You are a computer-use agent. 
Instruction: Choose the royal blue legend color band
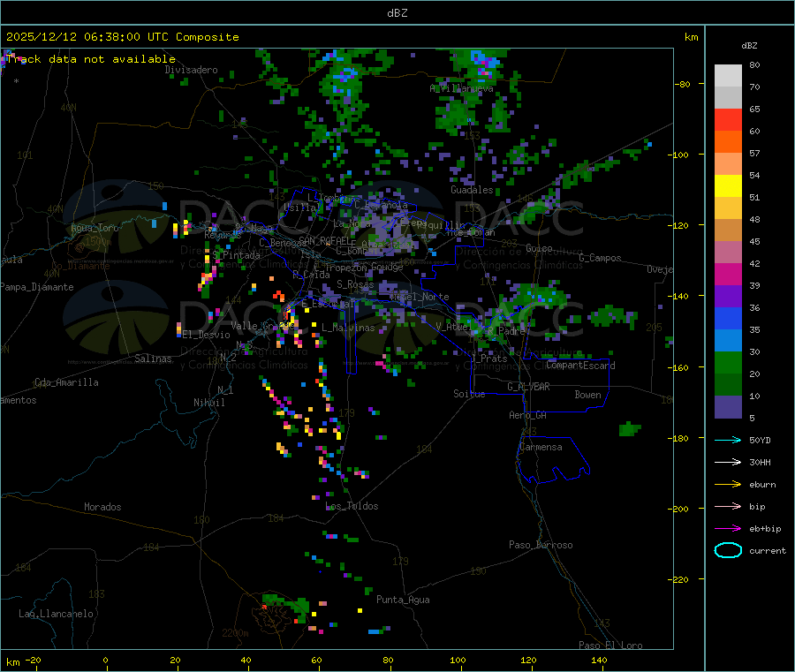(728, 318)
